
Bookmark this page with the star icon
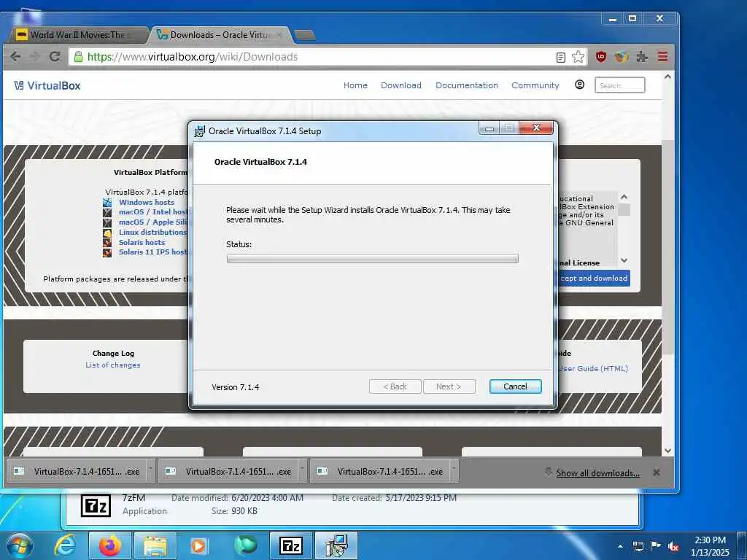[x=578, y=57]
